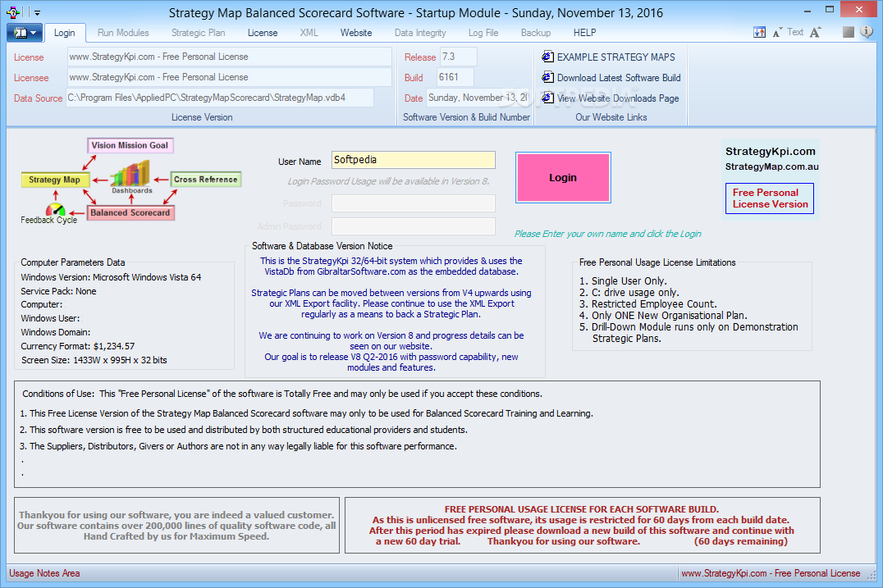Click the disabled Password field
883x588 pixels.
point(414,203)
